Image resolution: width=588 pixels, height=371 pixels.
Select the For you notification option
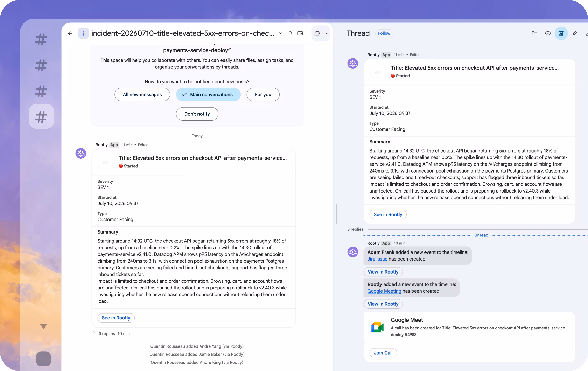pos(263,95)
